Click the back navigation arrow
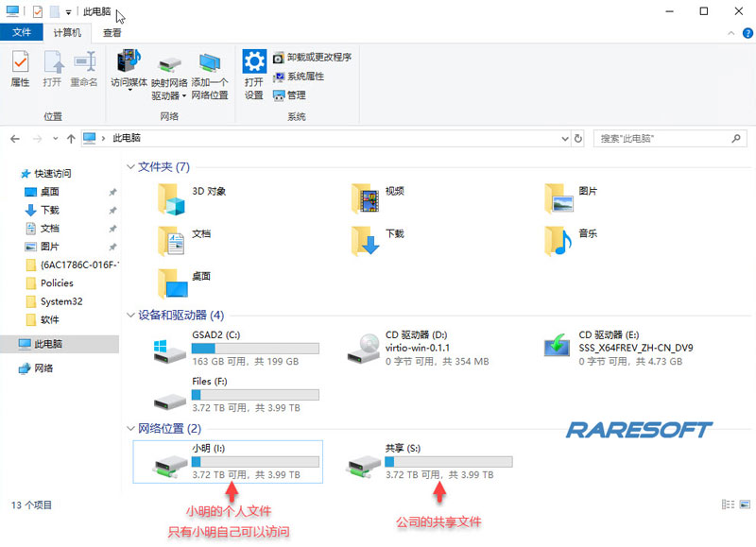This screenshot has height=547, width=756. 15,139
